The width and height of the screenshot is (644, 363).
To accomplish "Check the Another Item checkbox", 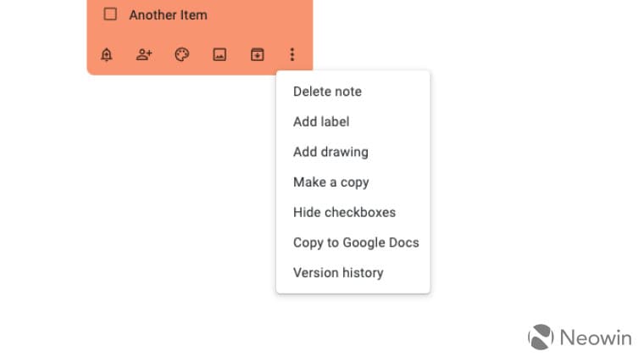I will coord(110,14).
